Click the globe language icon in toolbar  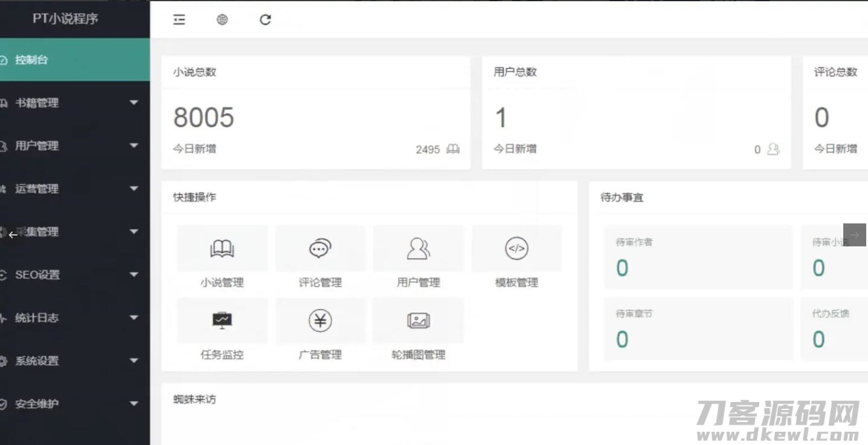coord(222,19)
